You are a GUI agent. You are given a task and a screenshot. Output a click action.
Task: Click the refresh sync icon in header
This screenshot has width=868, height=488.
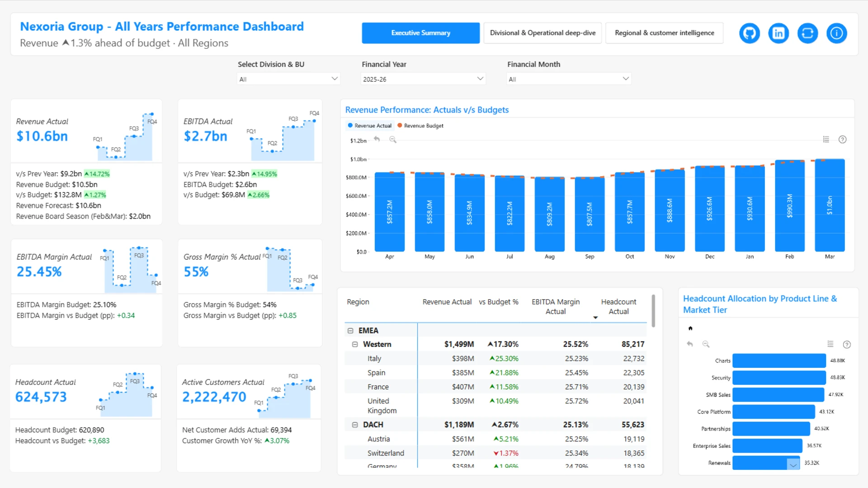(807, 33)
